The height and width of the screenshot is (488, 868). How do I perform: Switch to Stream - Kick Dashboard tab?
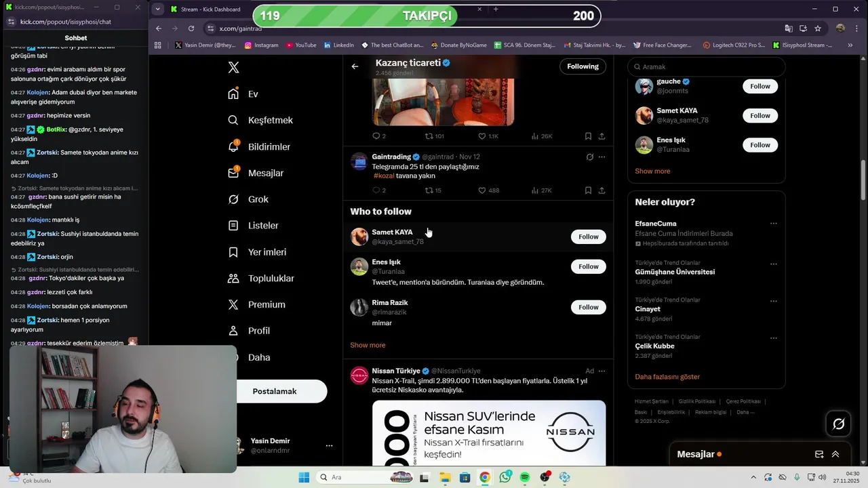coord(210,9)
